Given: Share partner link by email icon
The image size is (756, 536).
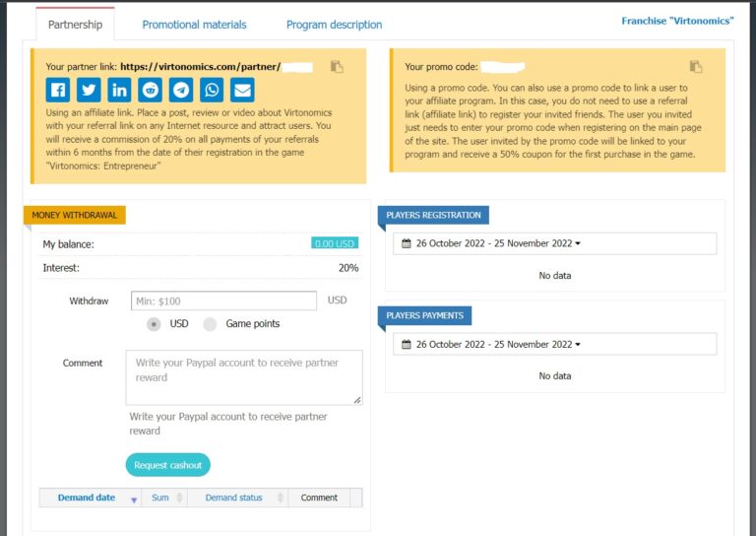Looking at the screenshot, I should pos(242,91).
